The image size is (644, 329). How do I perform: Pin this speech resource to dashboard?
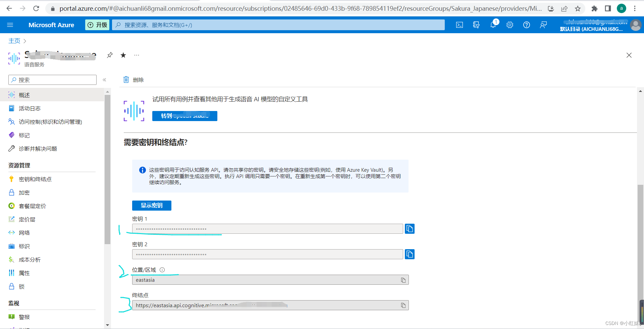109,55
